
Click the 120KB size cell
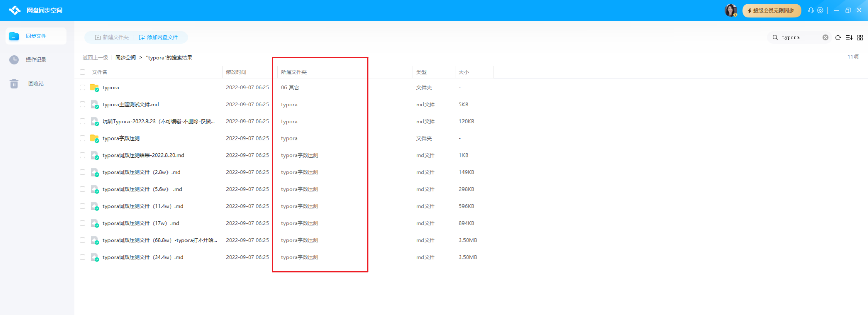click(466, 121)
